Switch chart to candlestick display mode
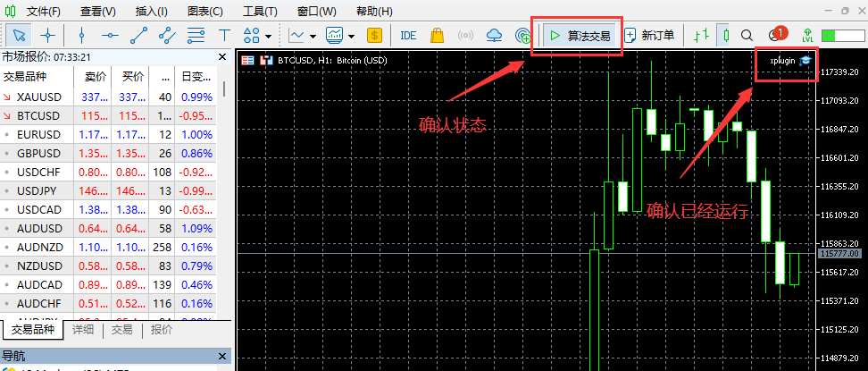The image size is (868, 371). [724, 36]
